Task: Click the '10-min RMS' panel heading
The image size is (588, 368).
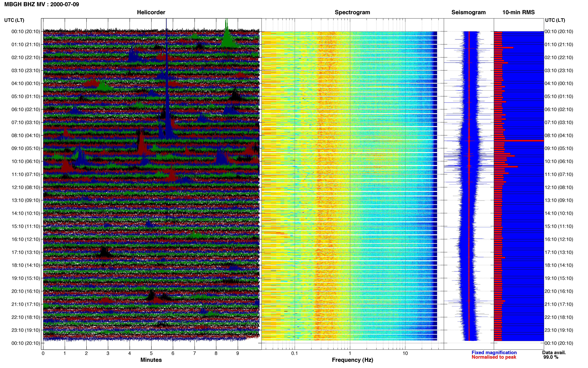Action: [518, 12]
